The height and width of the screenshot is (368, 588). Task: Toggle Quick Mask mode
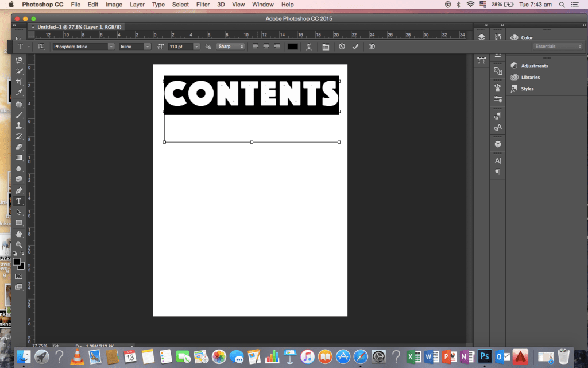(x=19, y=276)
